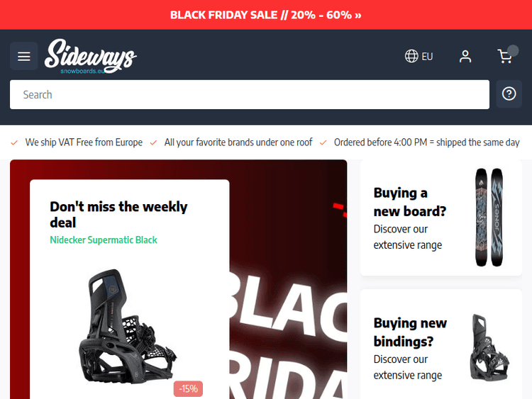Screen dimensions: 532x399
Task: Click the same day shipping checkmark
Action: pos(323,142)
